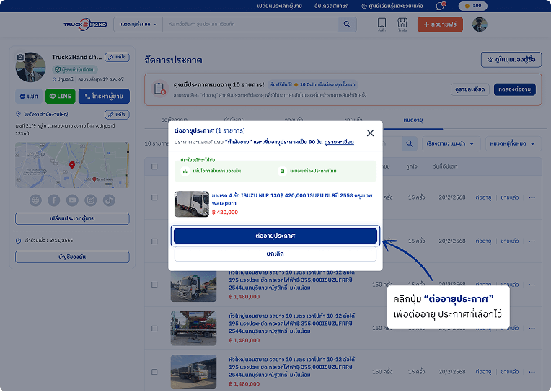Click the user avatar in header
This screenshot has width=551, height=392.
coord(480,24)
